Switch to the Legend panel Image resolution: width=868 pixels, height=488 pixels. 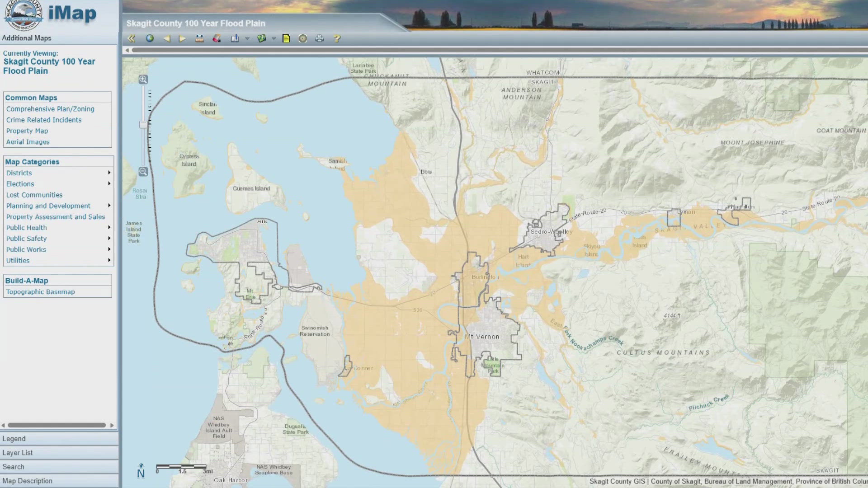tap(15, 438)
